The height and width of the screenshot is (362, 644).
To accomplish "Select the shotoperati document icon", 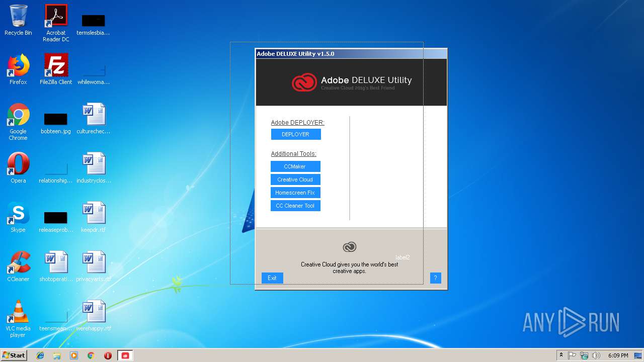I will (x=56, y=266).
